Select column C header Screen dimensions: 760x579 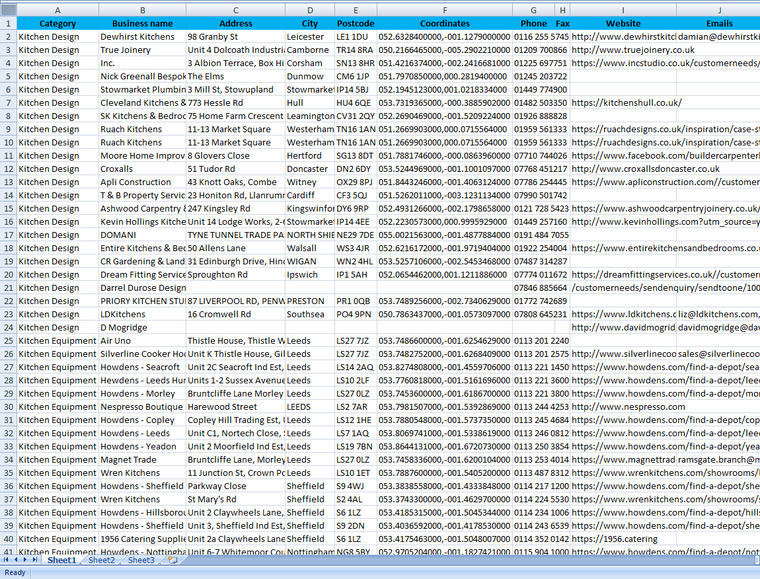(236, 10)
